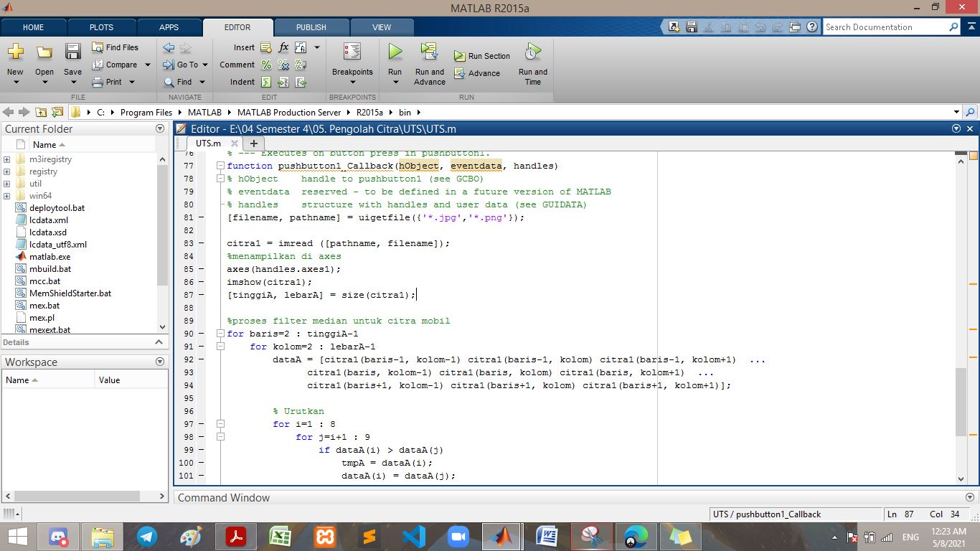Viewport: 980px width, 551px height.
Task: Open a file with Open icon
Action: pos(44,52)
